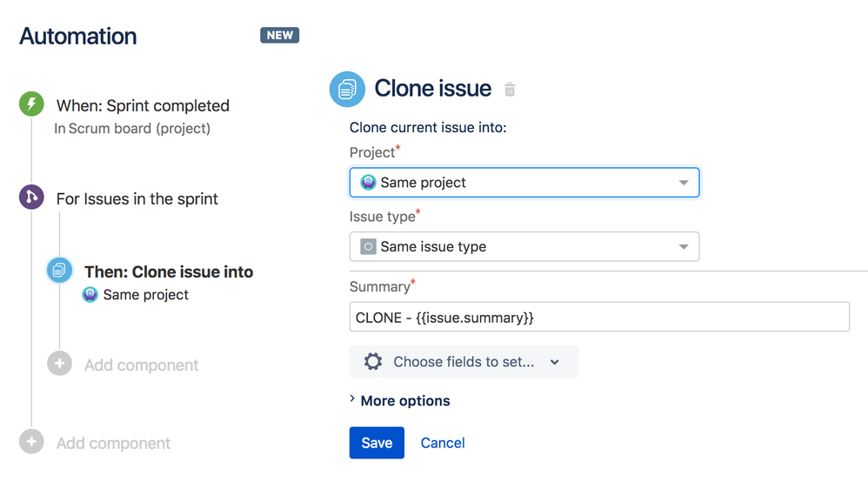This screenshot has height=489, width=868.
Task: Click the large Clone issue header icon
Action: [347, 89]
